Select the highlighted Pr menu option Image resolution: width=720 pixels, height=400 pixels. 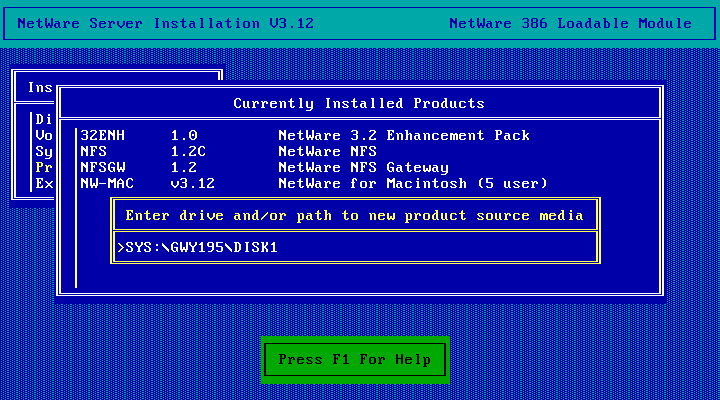coord(44,168)
